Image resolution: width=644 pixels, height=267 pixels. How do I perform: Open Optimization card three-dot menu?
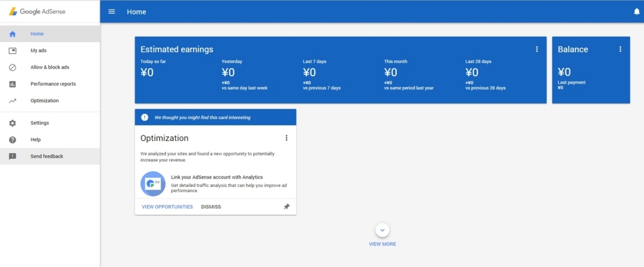point(286,138)
